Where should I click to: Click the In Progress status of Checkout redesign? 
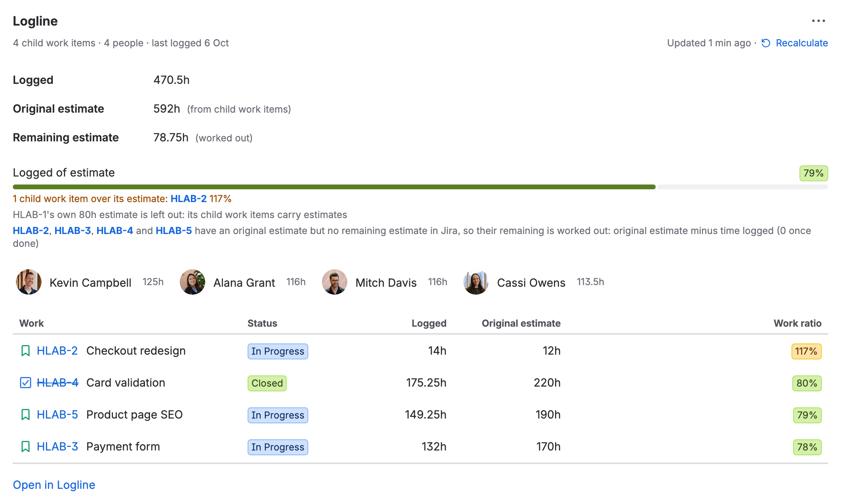278,351
